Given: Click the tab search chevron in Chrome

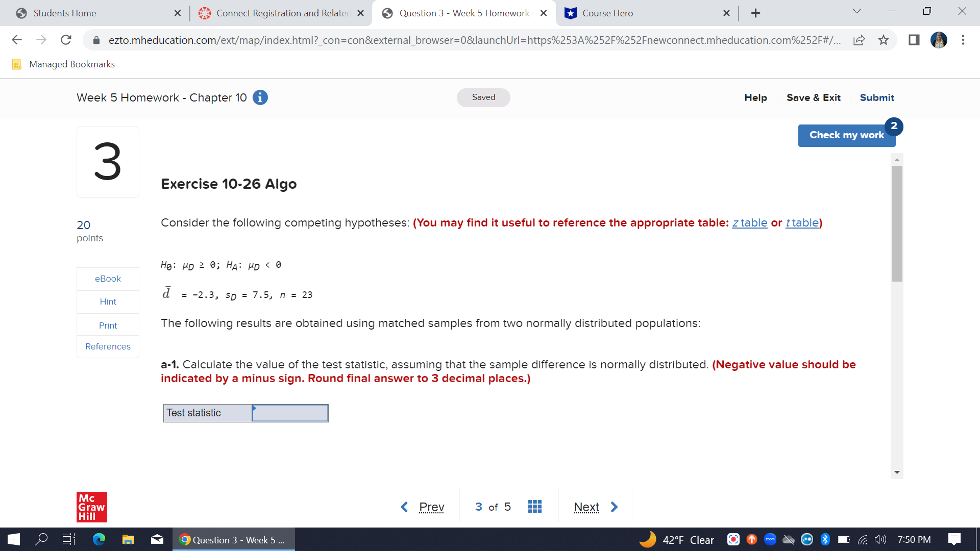Looking at the screenshot, I should tap(856, 11).
